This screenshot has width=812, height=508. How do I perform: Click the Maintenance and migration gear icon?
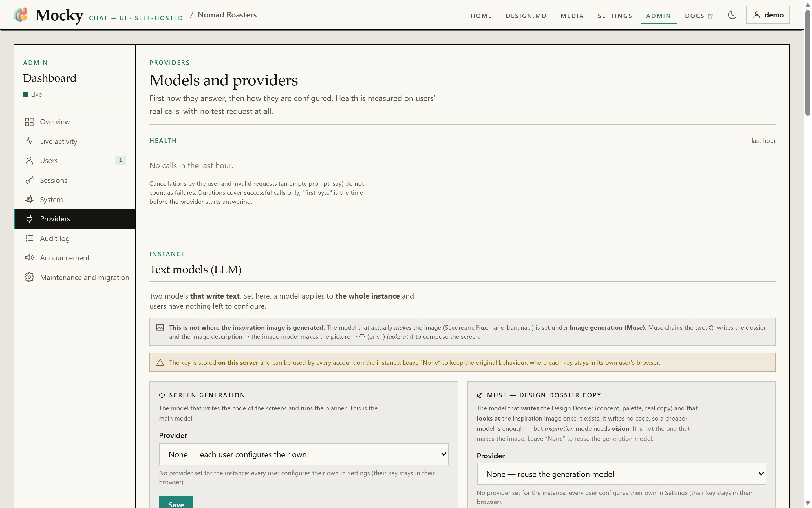click(29, 277)
